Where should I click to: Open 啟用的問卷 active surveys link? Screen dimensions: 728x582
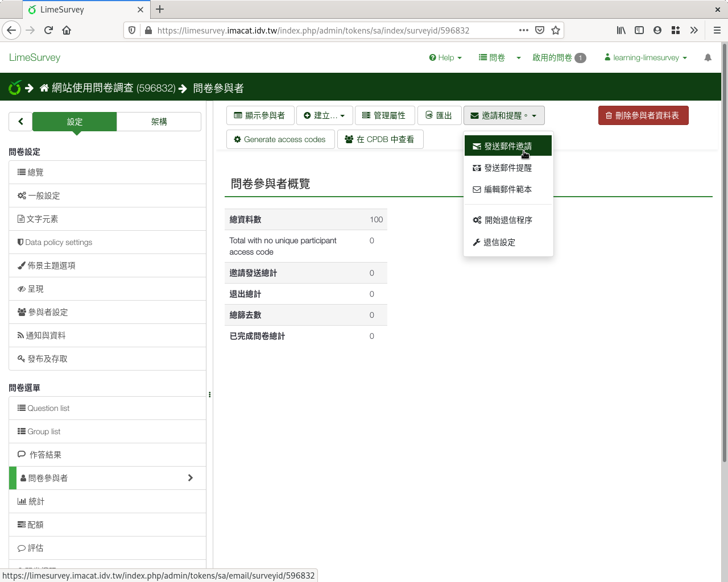click(x=559, y=57)
